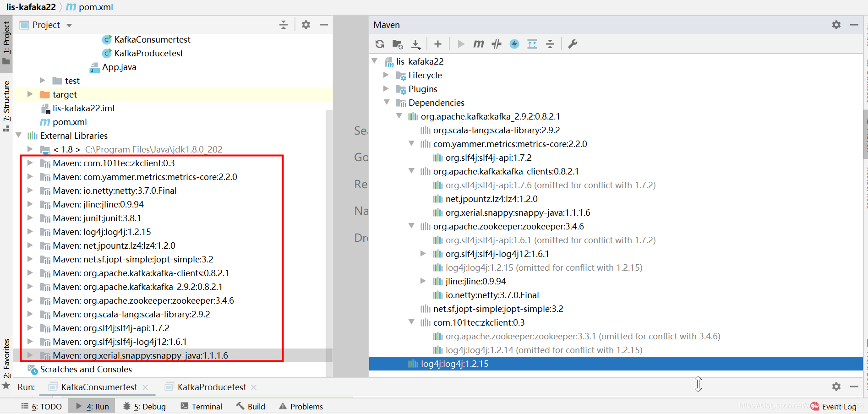Execute Maven goal using the m icon
Screen dimensions: 868x414
(x=478, y=44)
